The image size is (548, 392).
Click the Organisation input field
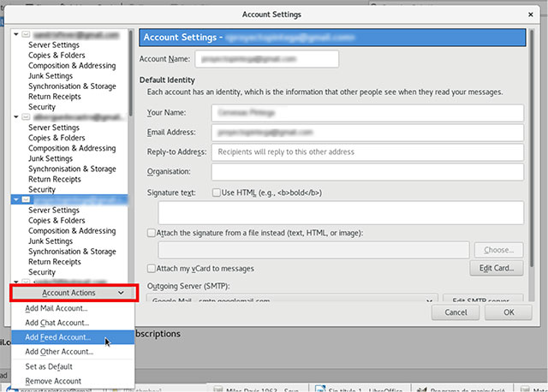tap(367, 172)
